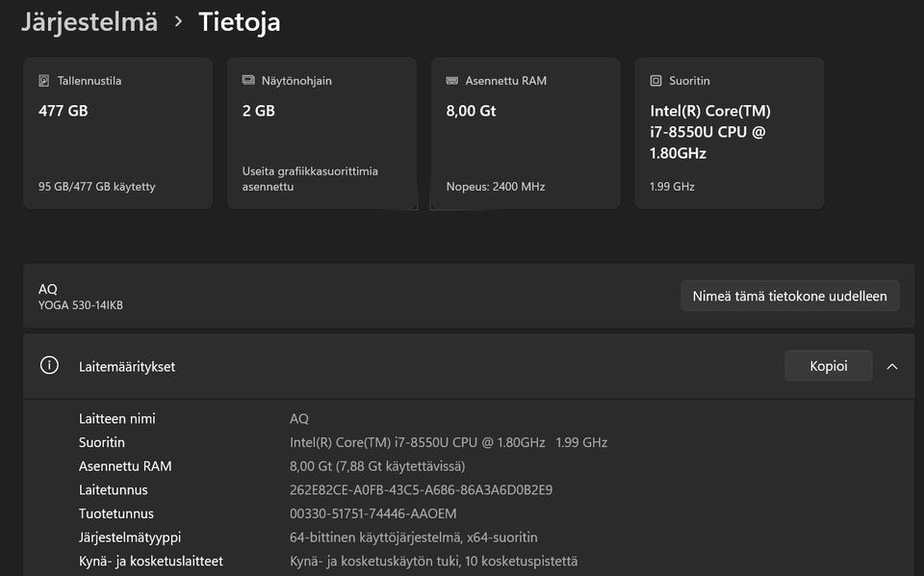Click the memory chip icon beside Asennettu RAM

pos(452,81)
